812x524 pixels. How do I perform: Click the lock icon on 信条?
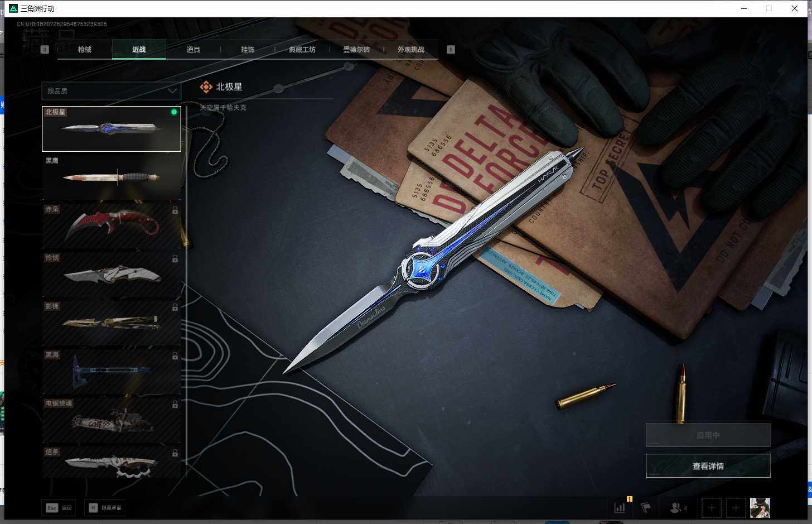[x=175, y=453]
